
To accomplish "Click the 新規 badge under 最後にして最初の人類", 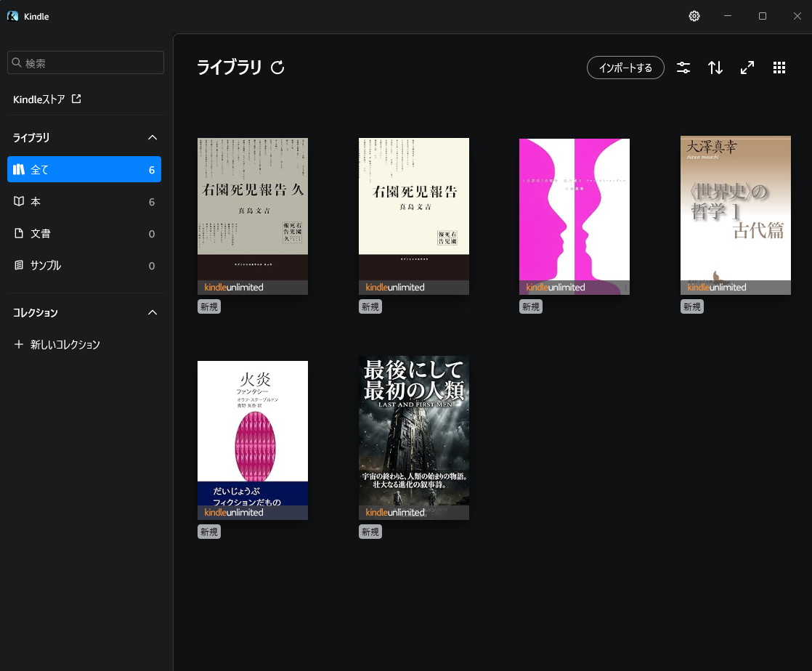I will (x=370, y=532).
